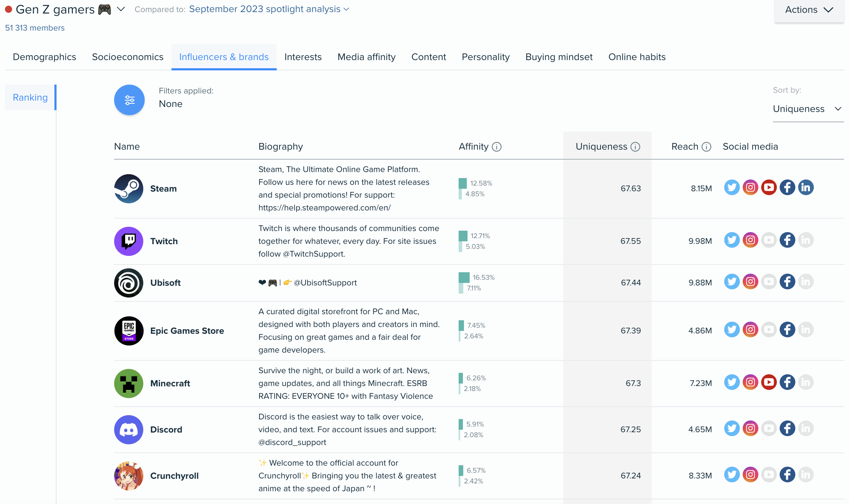
Task: Click Steam's 67.63 uniqueness value
Action: point(631,188)
